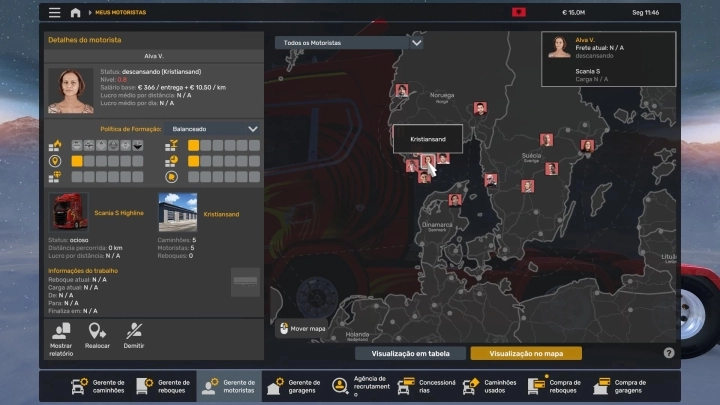The image size is (720, 405).
Task: Select the easternmost driver pin in Suécia
Action: click(x=587, y=146)
